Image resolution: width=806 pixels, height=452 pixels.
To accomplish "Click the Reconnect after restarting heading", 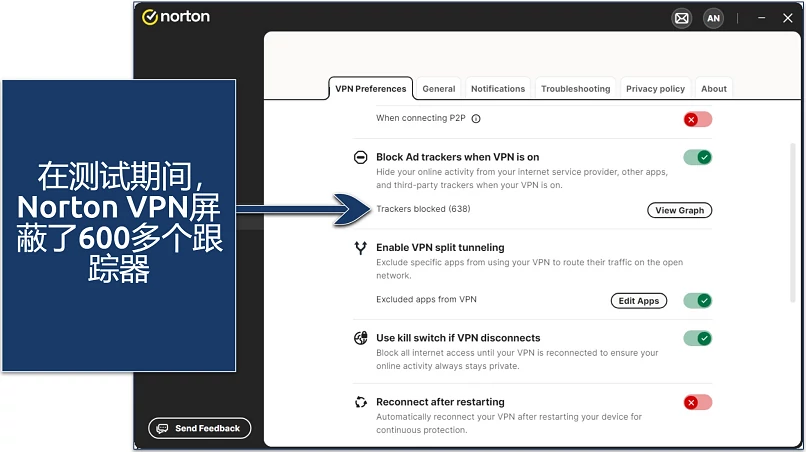I will [440, 402].
